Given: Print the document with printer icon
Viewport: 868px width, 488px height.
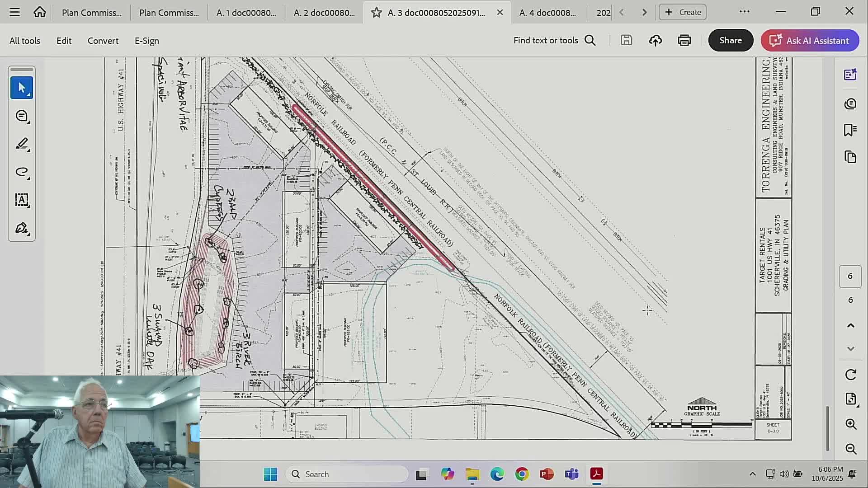Looking at the screenshot, I should [684, 41].
